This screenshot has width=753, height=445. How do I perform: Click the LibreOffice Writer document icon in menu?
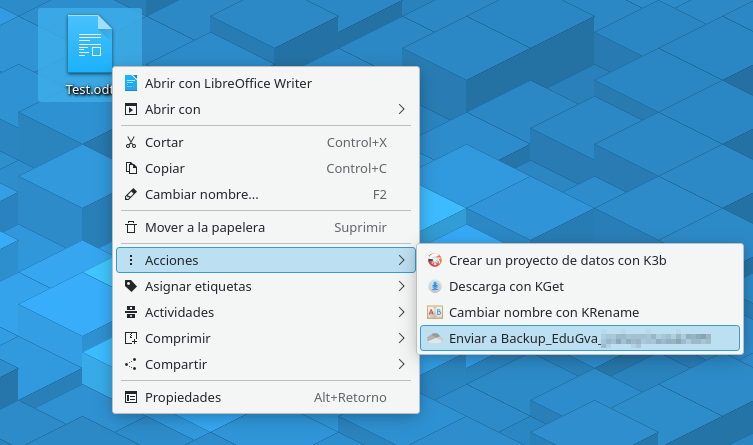(130, 83)
